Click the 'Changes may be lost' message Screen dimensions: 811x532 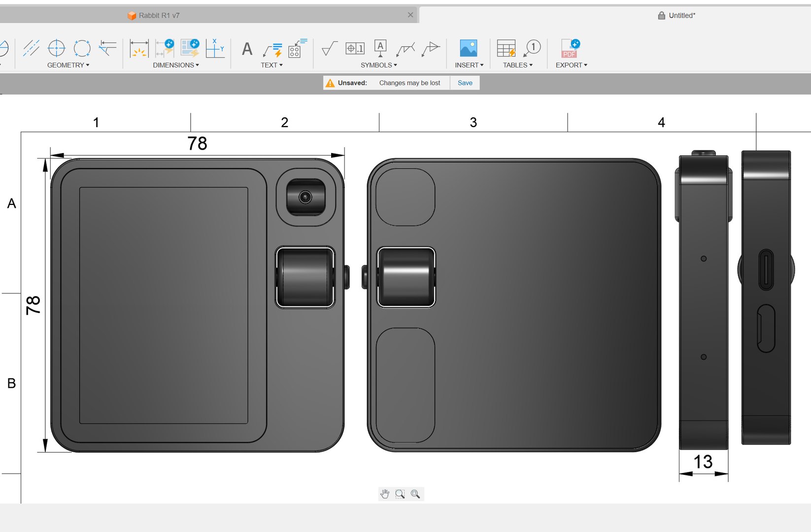click(410, 83)
